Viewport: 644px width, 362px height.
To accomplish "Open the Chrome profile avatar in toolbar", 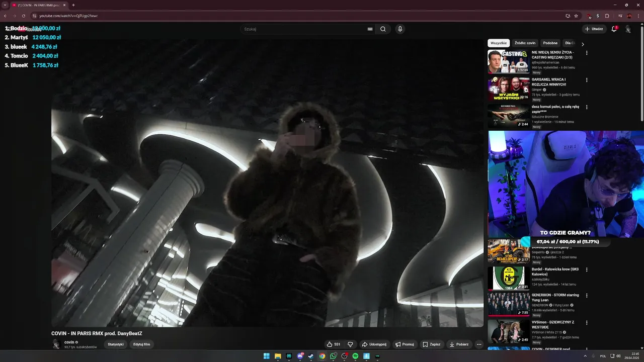I will 629,16.
